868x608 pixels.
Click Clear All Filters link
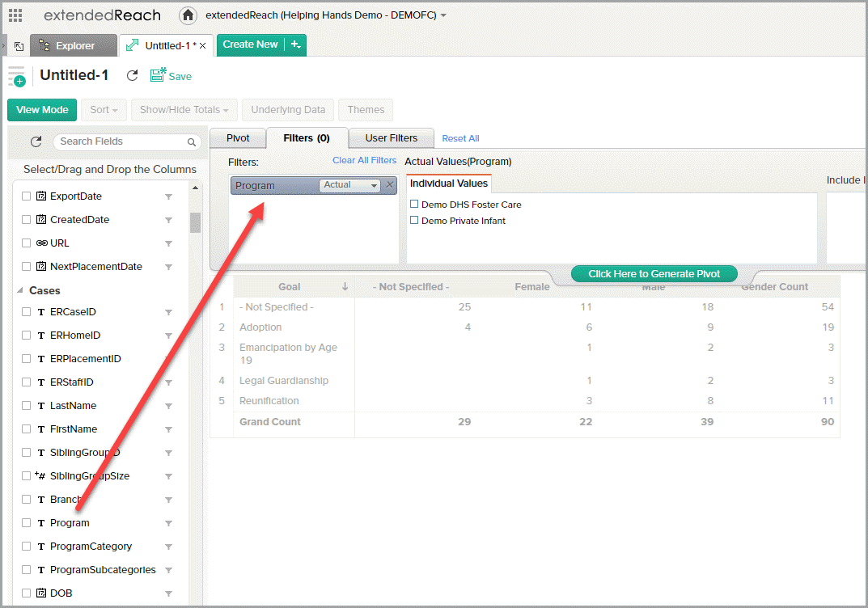click(x=364, y=160)
